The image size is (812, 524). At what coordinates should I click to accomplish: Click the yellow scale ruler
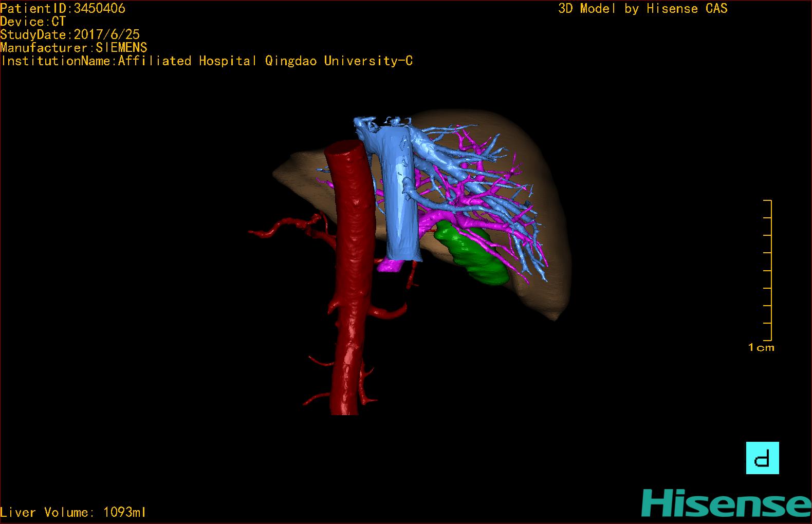pyautogui.click(x=768, y=270)
